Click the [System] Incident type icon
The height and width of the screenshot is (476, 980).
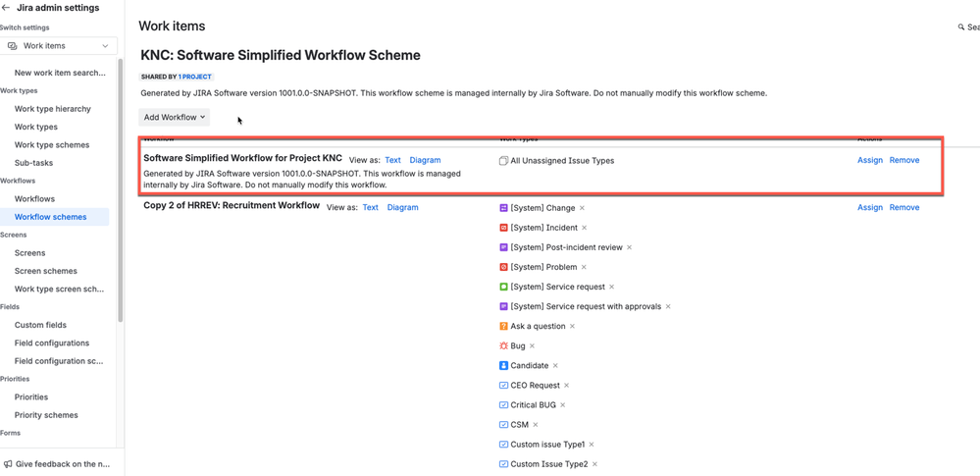[x=504, y=228]
